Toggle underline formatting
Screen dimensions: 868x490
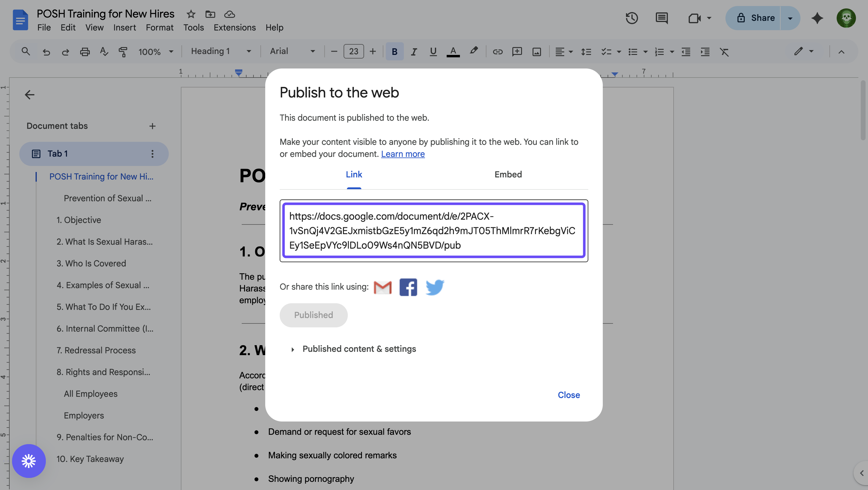click(433, 52)
